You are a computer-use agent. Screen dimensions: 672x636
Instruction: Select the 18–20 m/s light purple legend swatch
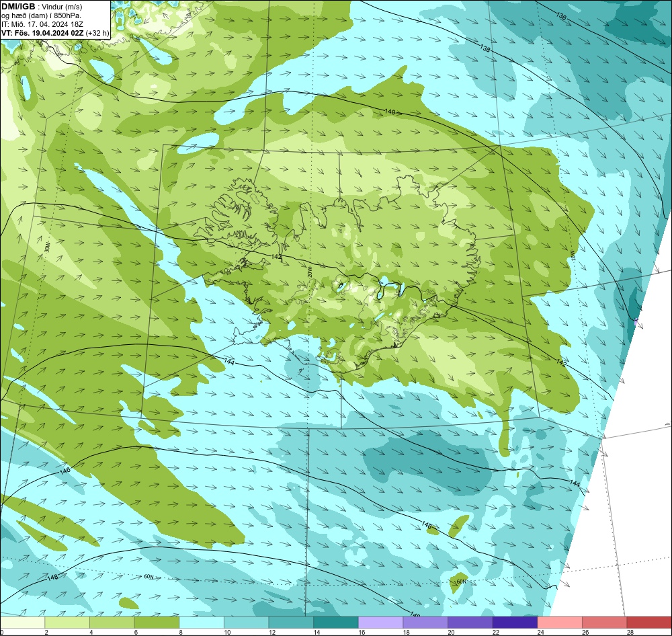pos(425,623)
